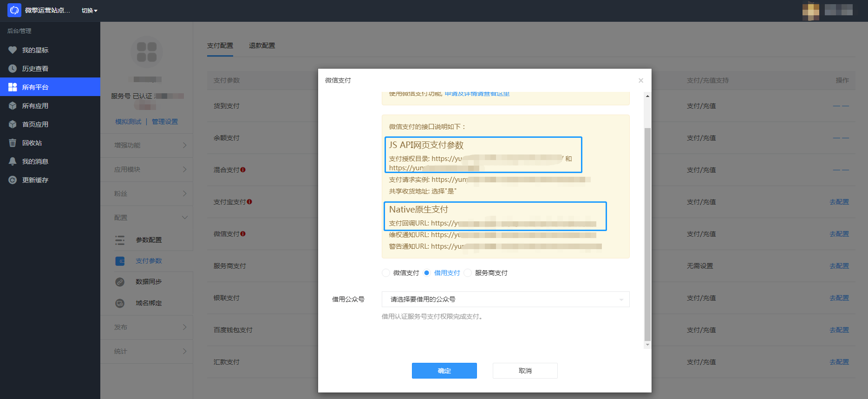Click 去配置 in the 百度钱包支付 row
Image resolution: width=868 pixels, height=399 pixels.
point(839,330)
